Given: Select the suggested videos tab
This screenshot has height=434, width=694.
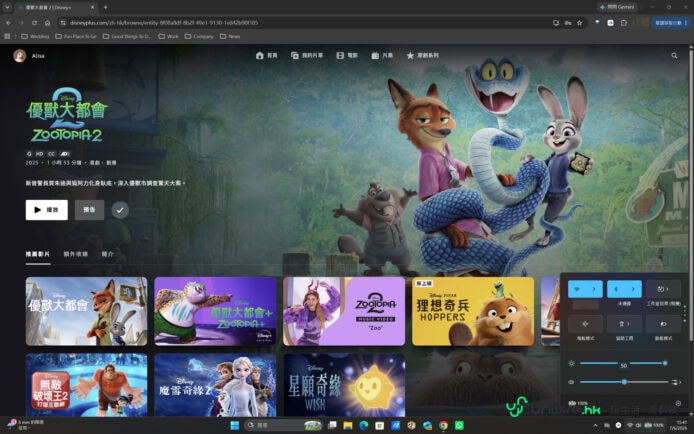Looking at the screenshot, I should [x=38, y=254].
